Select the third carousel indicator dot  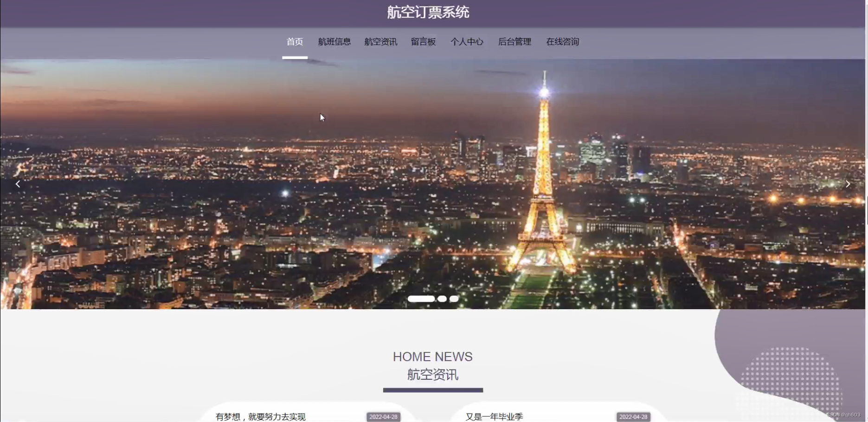tap(454, 299)
